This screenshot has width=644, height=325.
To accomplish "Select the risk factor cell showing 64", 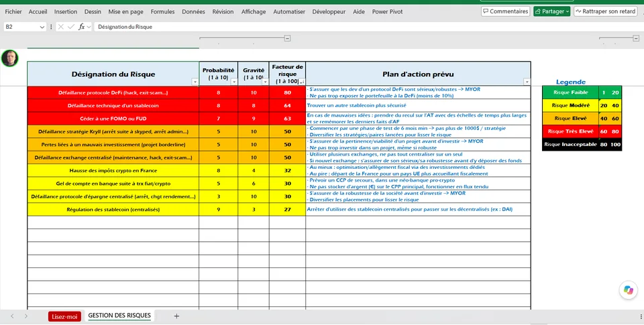I will pos(288,105).
